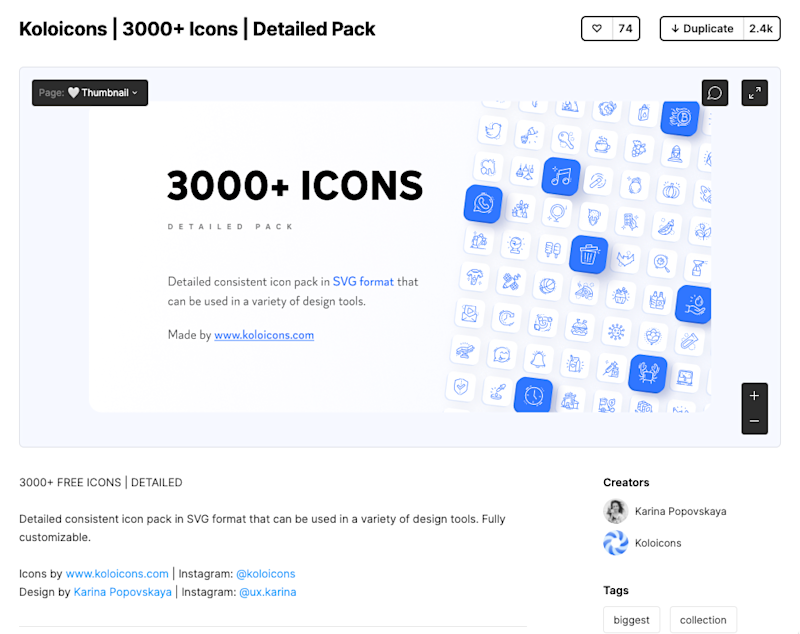Click Karina Popovskaya avatar photo

[616, 512]
